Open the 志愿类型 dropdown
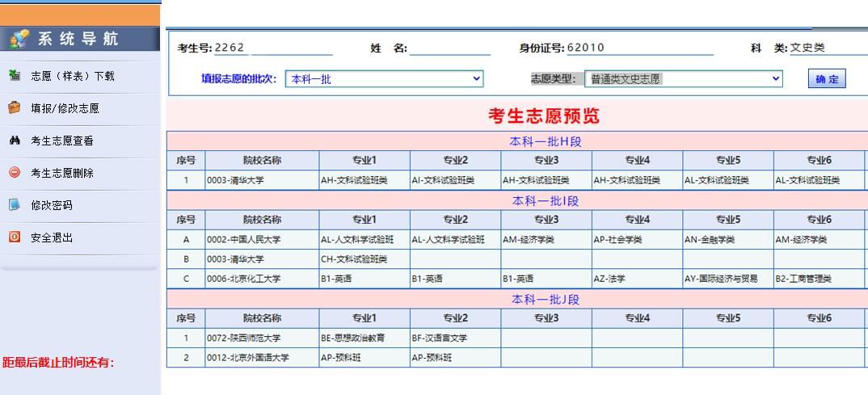 (x=683, y=78)
